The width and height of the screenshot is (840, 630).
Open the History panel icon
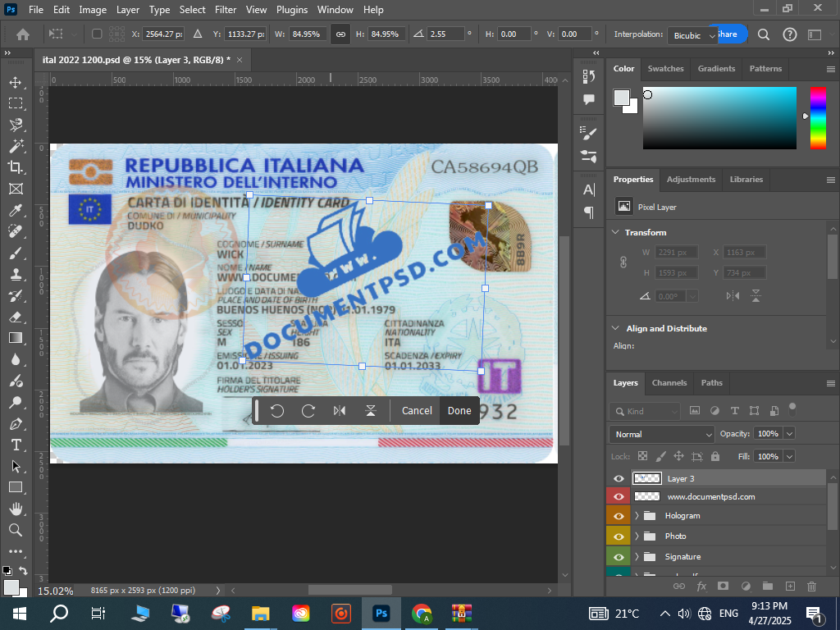(589, 76)
